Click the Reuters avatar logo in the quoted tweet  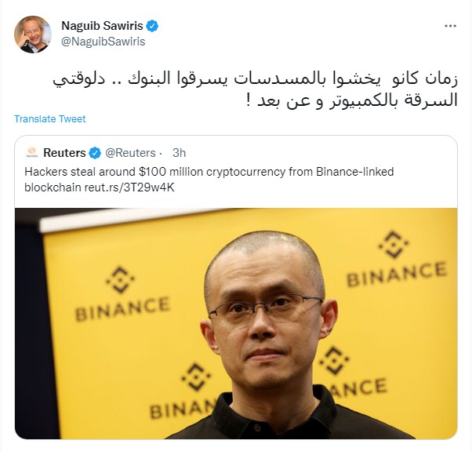[32, 152]
